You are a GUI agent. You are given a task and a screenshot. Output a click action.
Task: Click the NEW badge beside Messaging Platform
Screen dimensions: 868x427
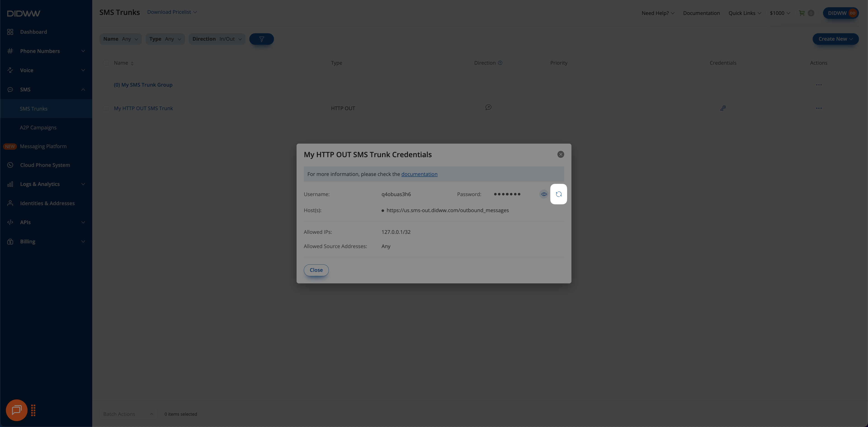[x=10, y=147]
